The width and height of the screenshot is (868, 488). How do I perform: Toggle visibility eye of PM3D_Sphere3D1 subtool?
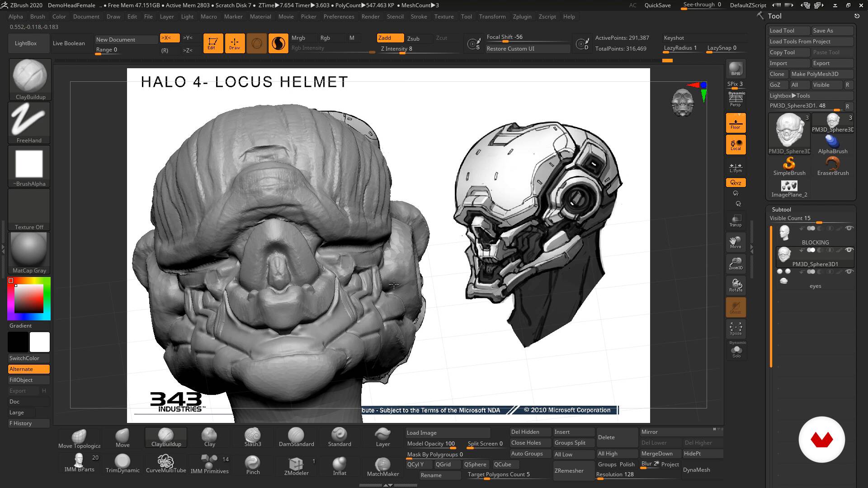point(849,250)
